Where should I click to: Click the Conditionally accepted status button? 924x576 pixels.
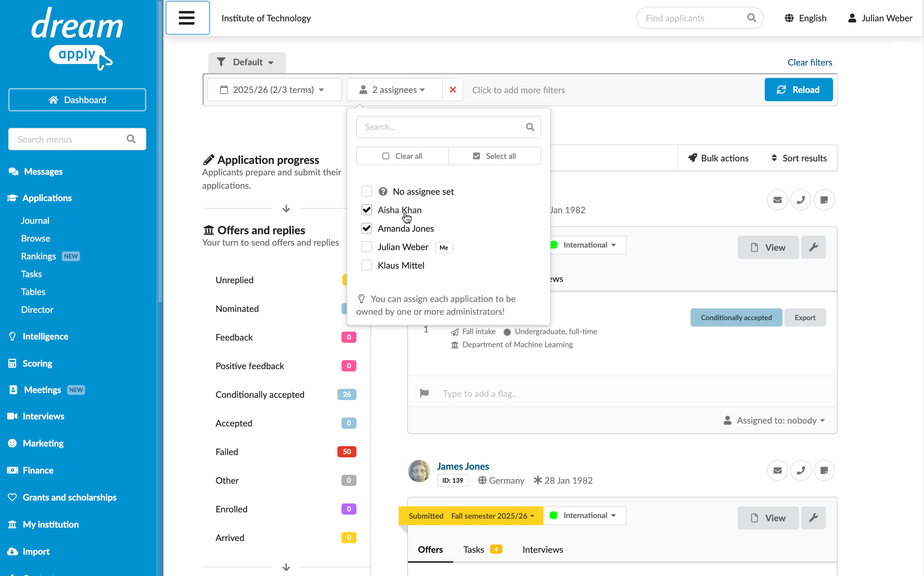pos(736,317)
